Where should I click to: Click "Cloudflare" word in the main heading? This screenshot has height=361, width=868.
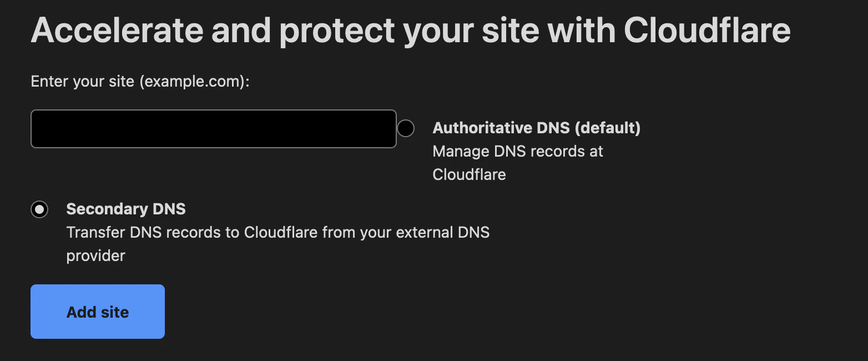pyautogui.click(x=707, y=31)
